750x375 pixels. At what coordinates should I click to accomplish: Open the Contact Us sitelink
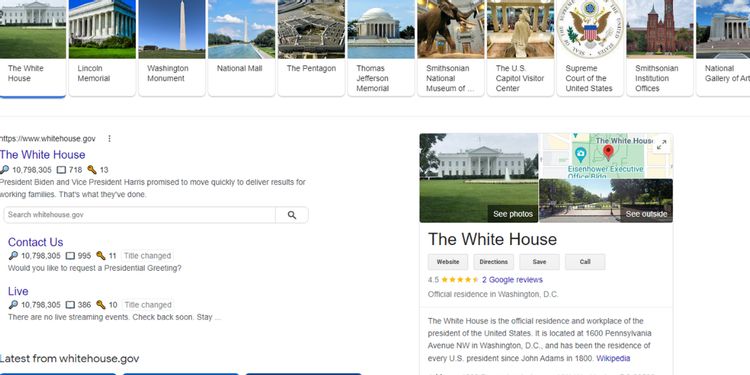[x=35, y=242]
